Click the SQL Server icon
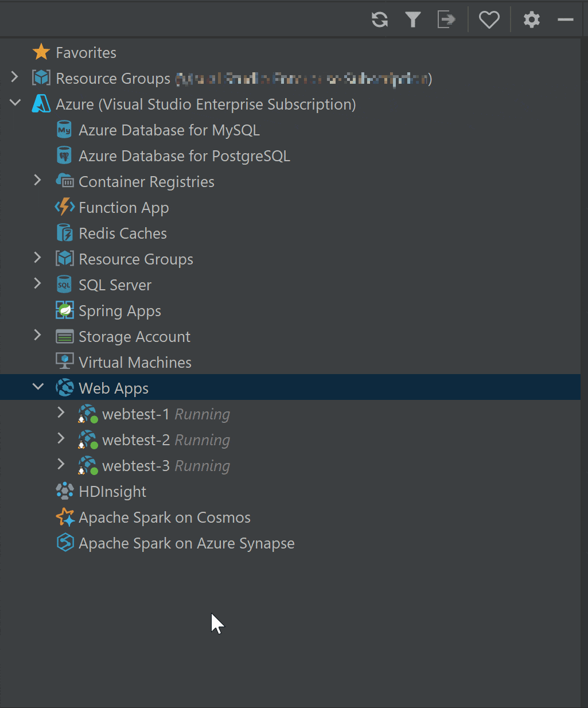 click(x=64, y=285)
